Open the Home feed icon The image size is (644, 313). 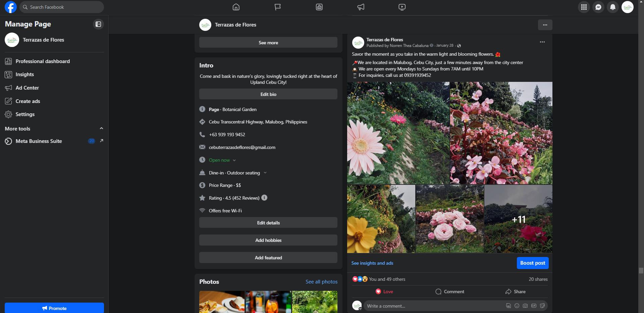236,7
